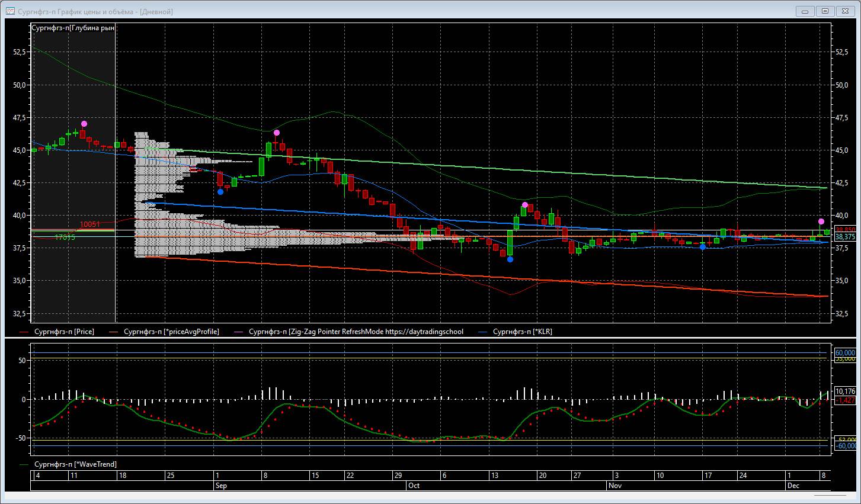Click the Nov month label on timeline

coord(614,485)
